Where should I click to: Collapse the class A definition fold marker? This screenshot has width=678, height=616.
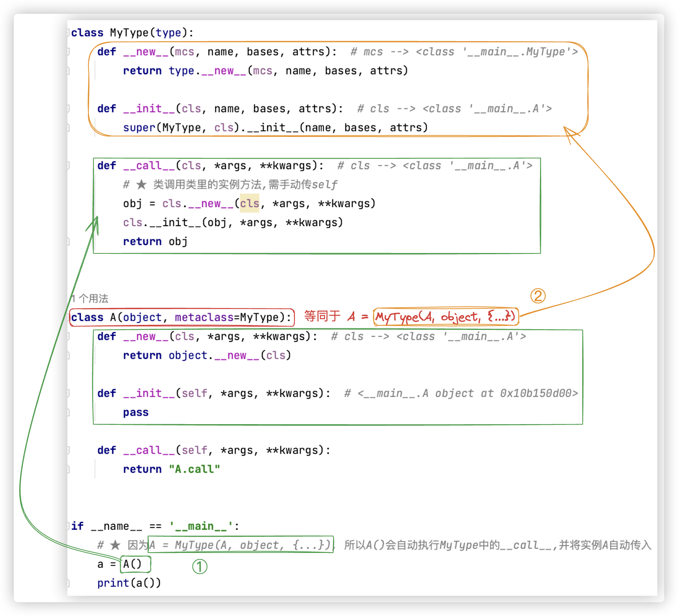pyautogui.click(x=69, y=318)
